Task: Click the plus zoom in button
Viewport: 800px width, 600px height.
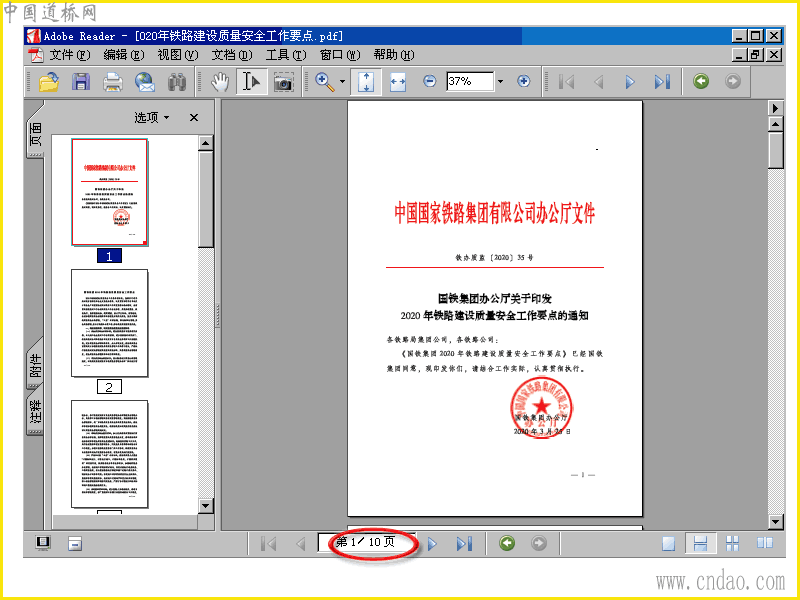Action: pos(523,81)
